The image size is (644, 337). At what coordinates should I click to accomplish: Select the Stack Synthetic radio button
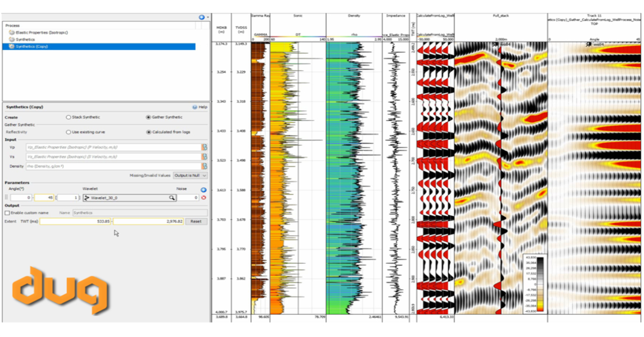coord(69,117)
